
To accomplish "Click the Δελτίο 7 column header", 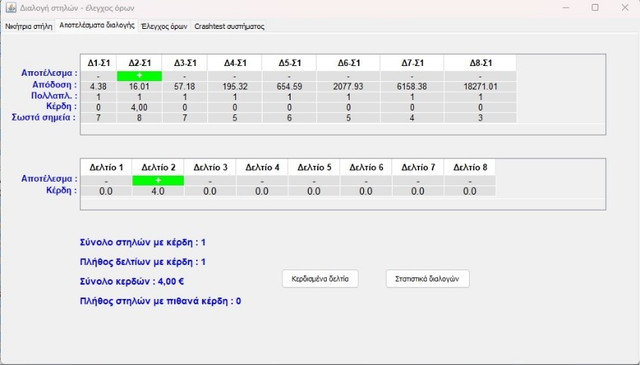I will click(418, 167).
